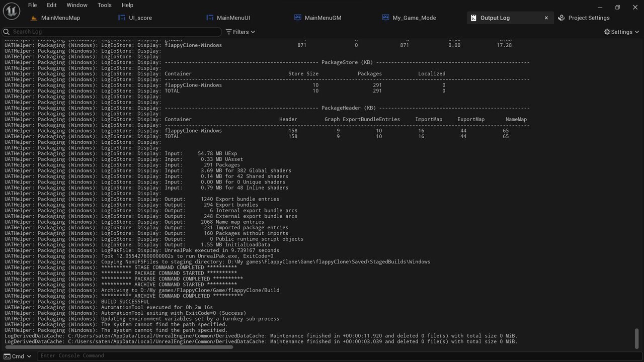Screen dimensions: 644x362
Task: Click the '42 Shared shaders' log line
Action: 146,176
